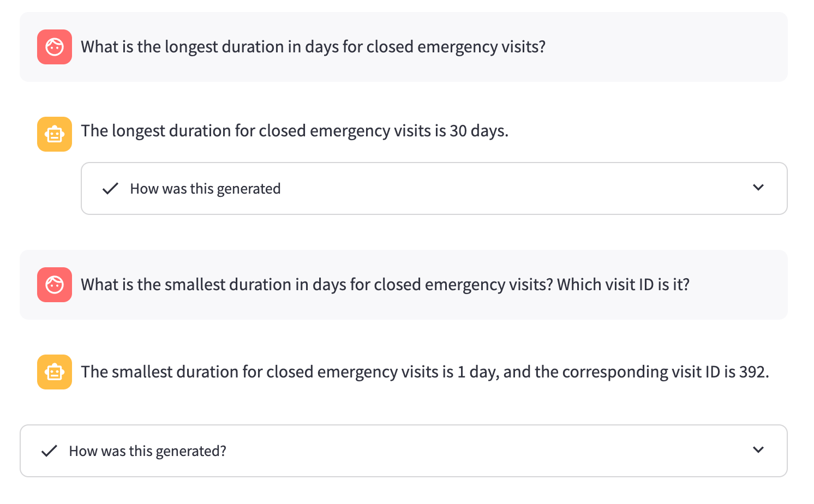Click user avatar beside longest duration question
This screenshot has height=504, width=814.
[x=55, y=47]
